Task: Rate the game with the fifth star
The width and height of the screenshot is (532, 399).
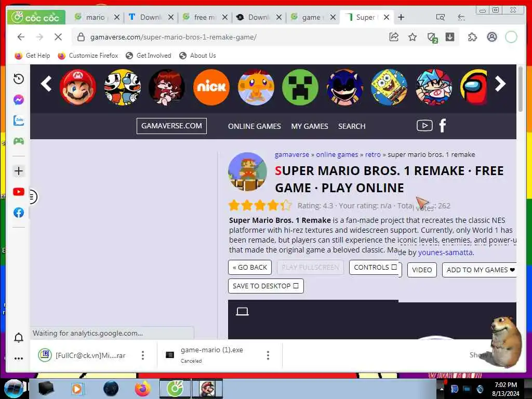Action: tap(286, 205)
